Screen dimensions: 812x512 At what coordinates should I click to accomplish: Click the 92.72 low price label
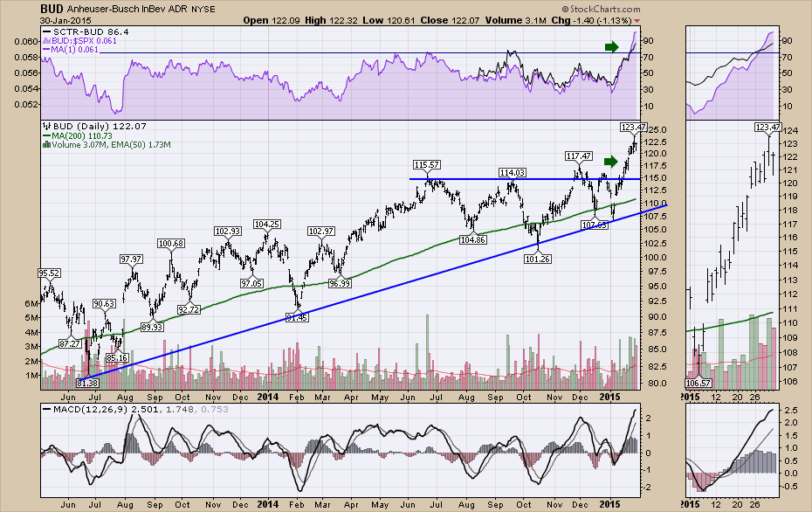pos(189,309)
